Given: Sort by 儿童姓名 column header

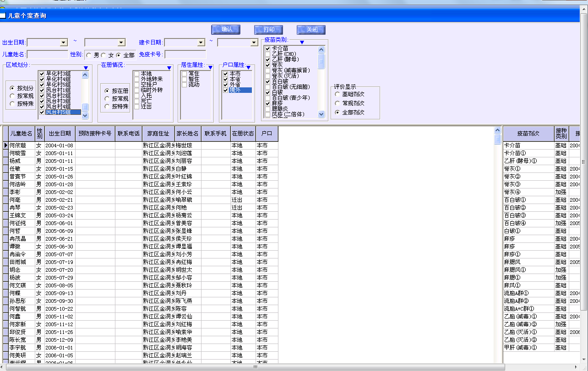Looking at the screenshot, I should [x=22, y=134].
